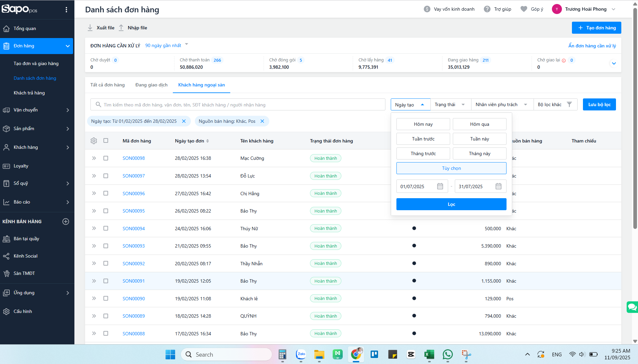Open the start date calendar picker icon

[440, 187]
